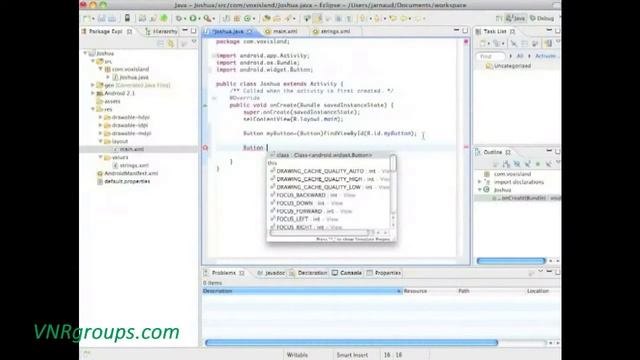Image resolution: width=640 pixels, height=360 pixels.
Task: Select default.properties file
Action: (123, 181)
